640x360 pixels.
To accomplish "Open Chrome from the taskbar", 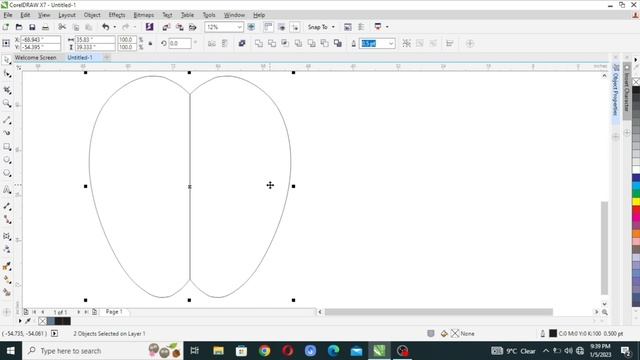I will (x=264, y=351).
